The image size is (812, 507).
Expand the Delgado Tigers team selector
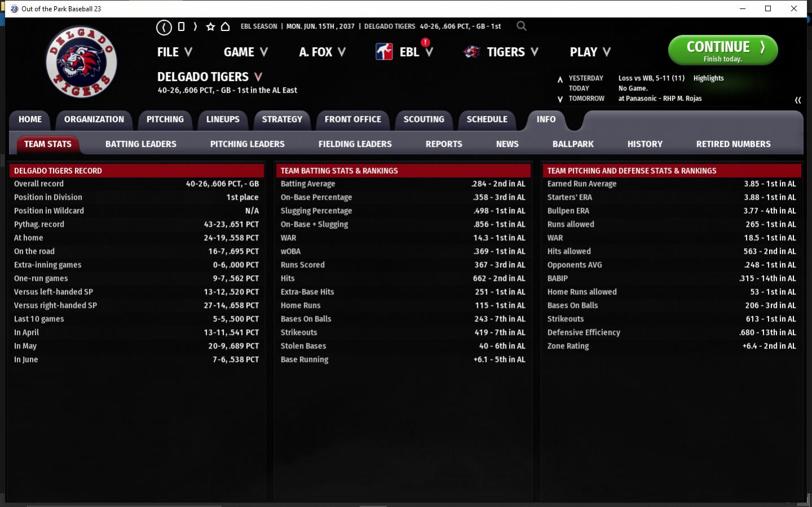click(258, 77)
